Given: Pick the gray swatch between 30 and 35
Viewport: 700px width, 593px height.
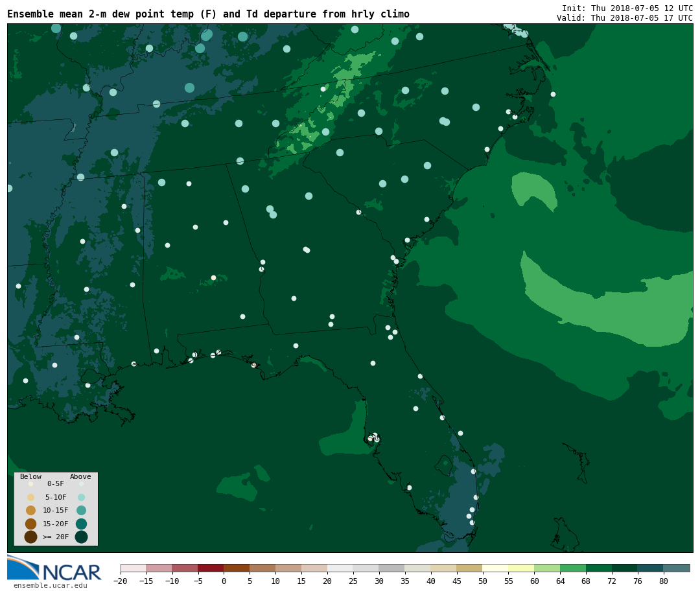Looking at the screenshot, I should pos(392,568).
